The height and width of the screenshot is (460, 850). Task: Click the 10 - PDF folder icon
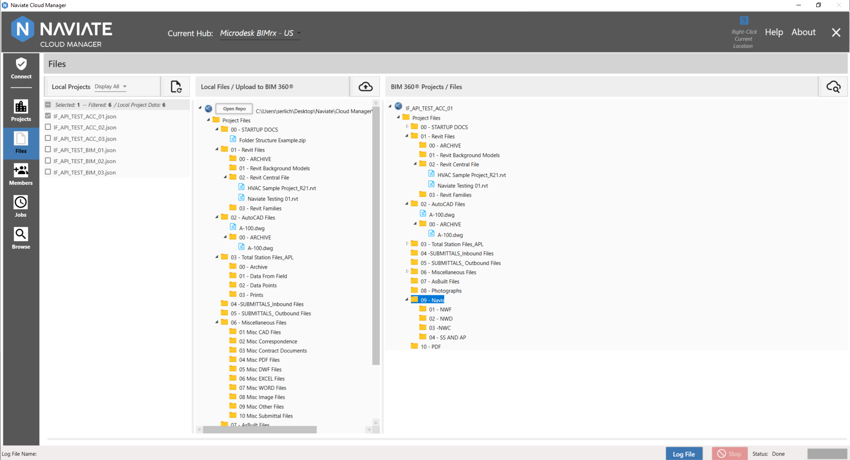click(x=415, y=346)
